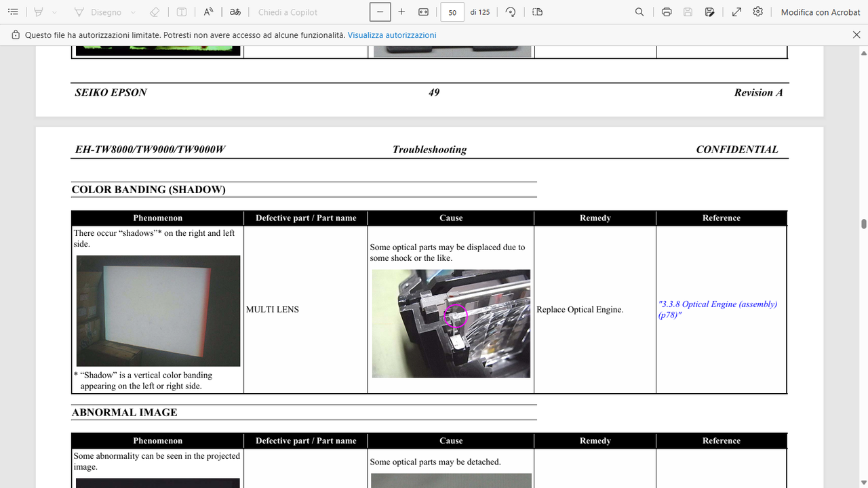The height and width of the screenshot is (488, 868).
Task: Open the search in document tool
Action: pyautogui.click(x=639, y=12)
